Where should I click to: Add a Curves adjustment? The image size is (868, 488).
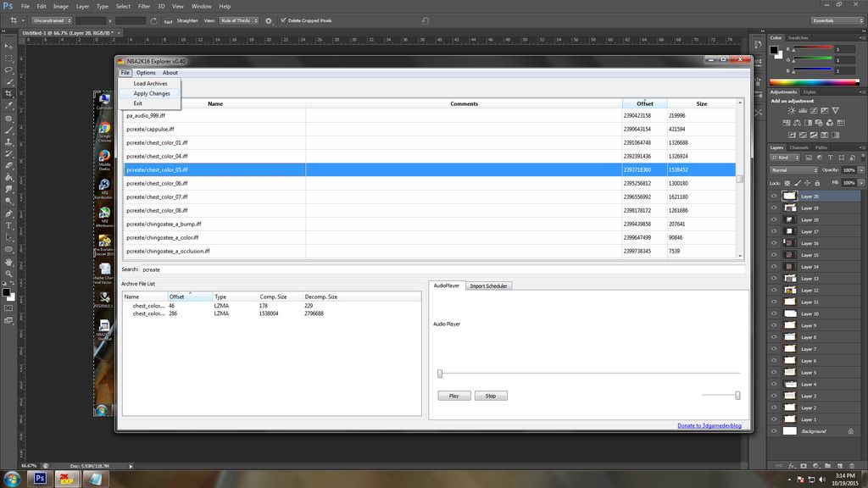coord(814,111)
